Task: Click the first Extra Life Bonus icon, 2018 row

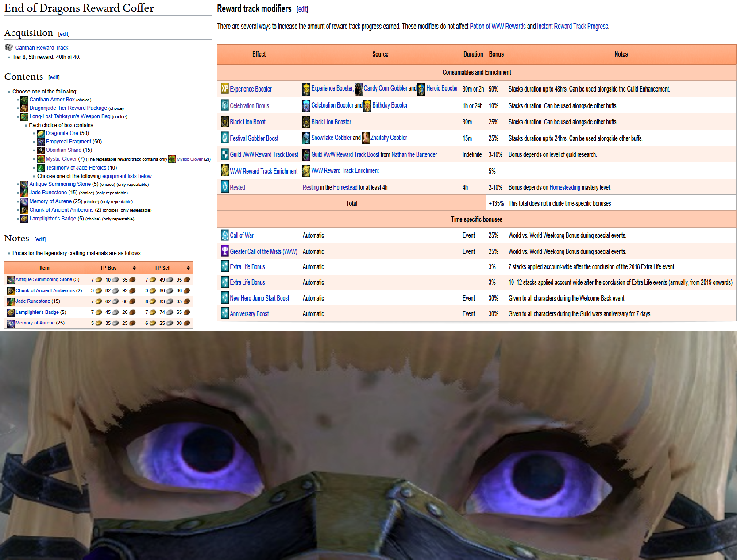Action: (225, 266)
